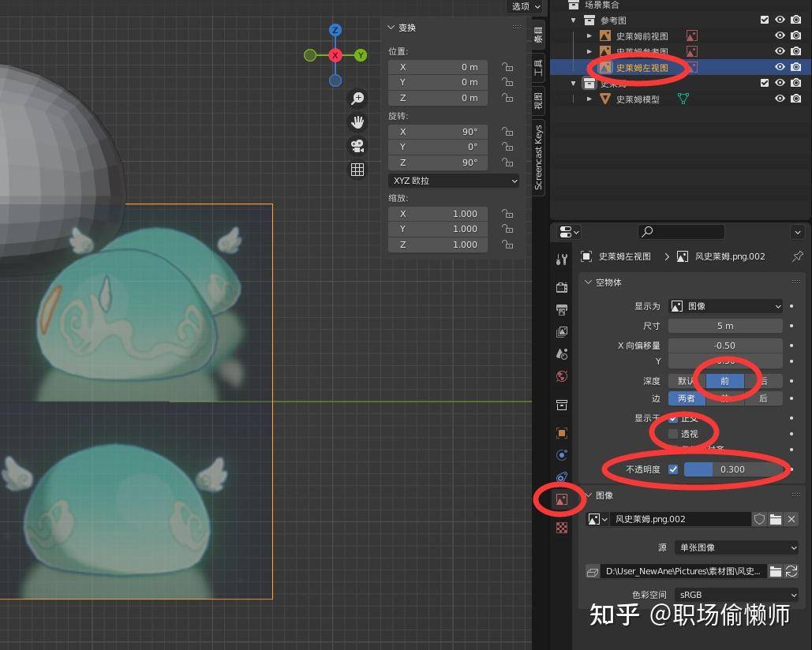Open the World properties globe tab
The width and height of the screenshot is (812, 650).
(x=562, y=376)
